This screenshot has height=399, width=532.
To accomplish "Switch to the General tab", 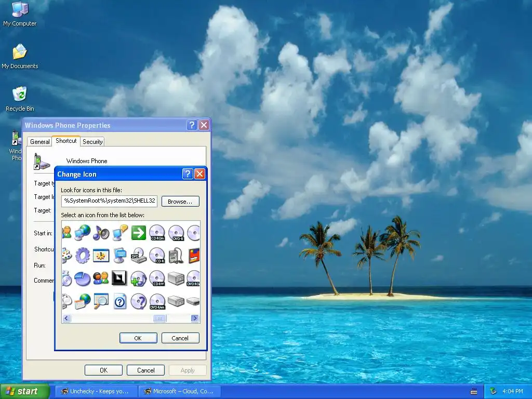I will [x=39, y=142].
